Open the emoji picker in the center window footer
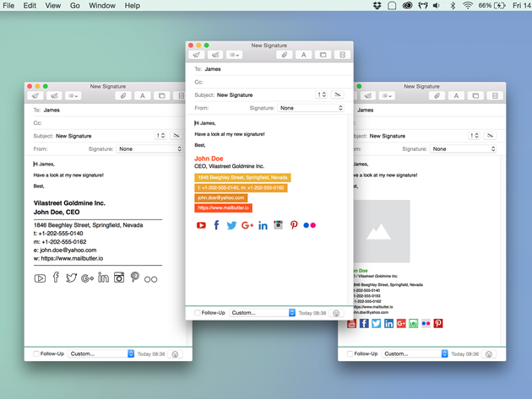The image size is (532, 399). (x=336, y=313)
